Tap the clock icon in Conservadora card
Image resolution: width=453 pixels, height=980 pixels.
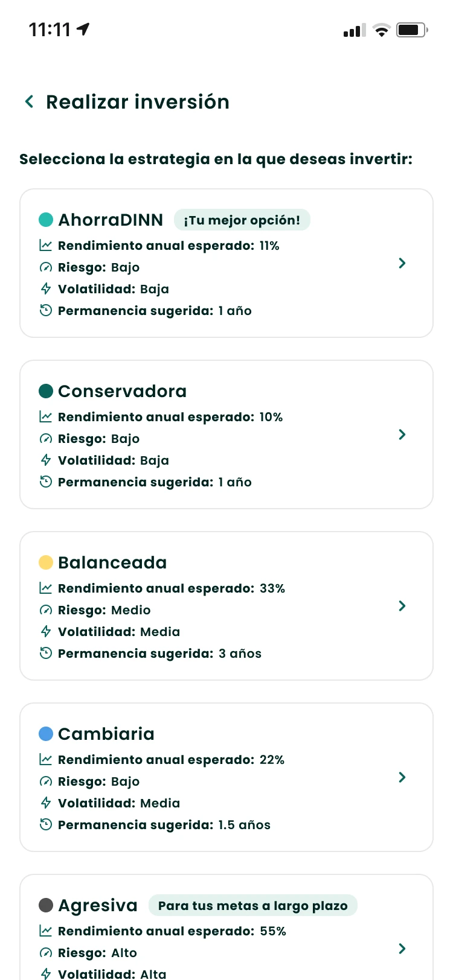(x=45, y=482)
